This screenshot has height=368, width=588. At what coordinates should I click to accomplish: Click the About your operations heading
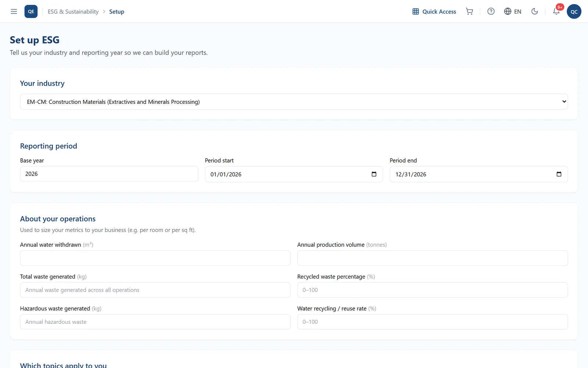tap(58, 219)
